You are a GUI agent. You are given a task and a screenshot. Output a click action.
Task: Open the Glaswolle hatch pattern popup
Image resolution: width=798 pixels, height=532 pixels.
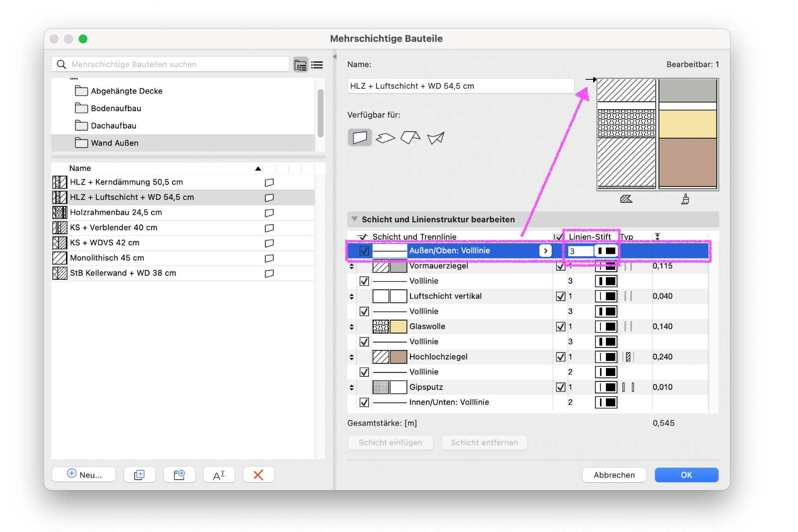(x=381, y=327)
